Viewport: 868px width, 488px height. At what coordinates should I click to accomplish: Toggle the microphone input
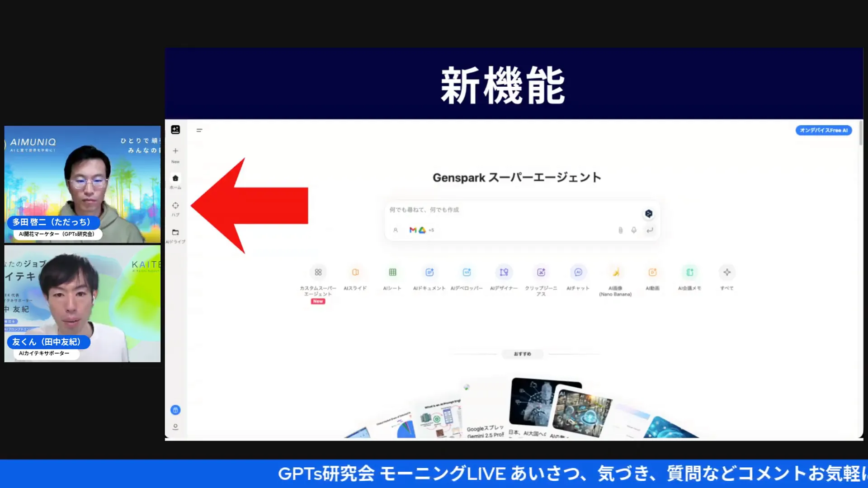tap(633, 230)
